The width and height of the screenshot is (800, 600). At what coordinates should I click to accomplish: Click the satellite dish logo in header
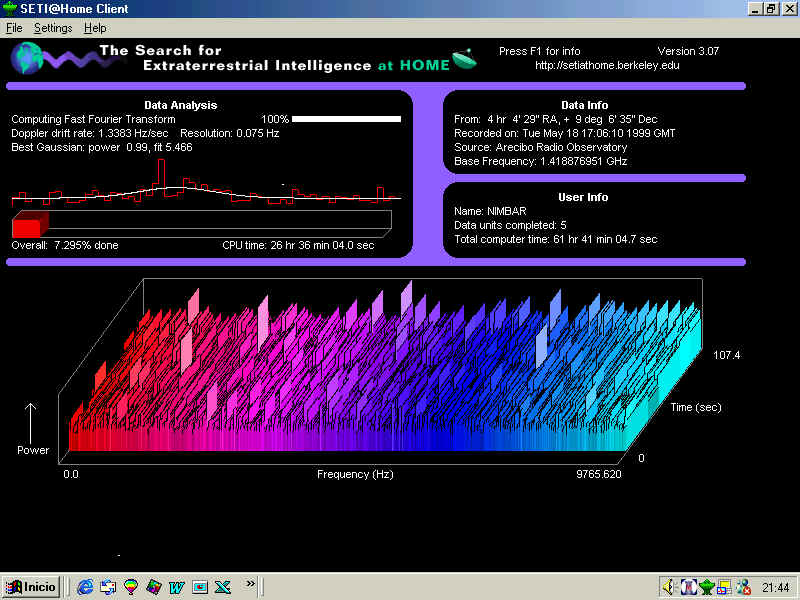click(x=465, y=59)
